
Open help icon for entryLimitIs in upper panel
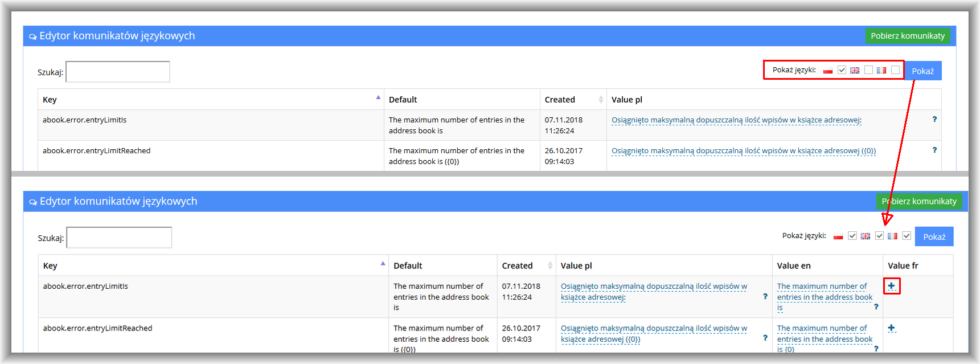pyautogui.click(x=934, y=120)
